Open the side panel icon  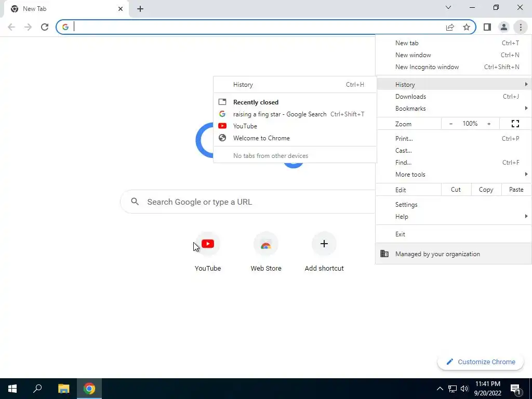point(487,27)
